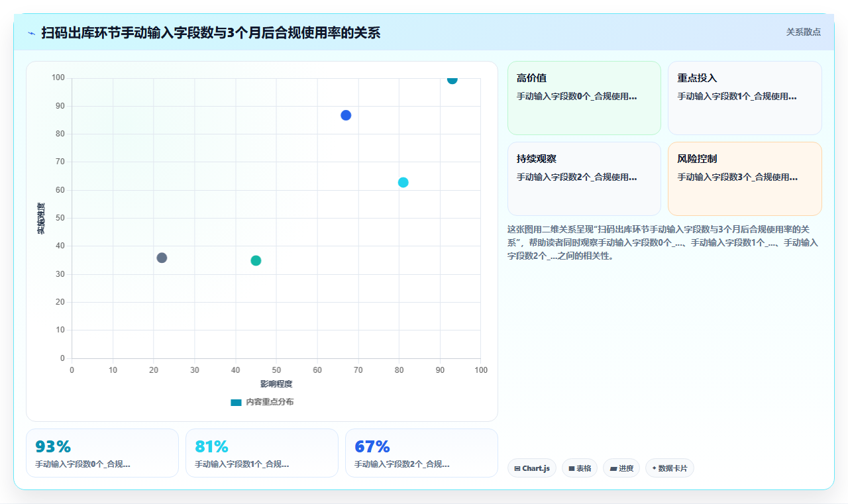
Task: Click the teal legend color box
Action: coord(236,402)
